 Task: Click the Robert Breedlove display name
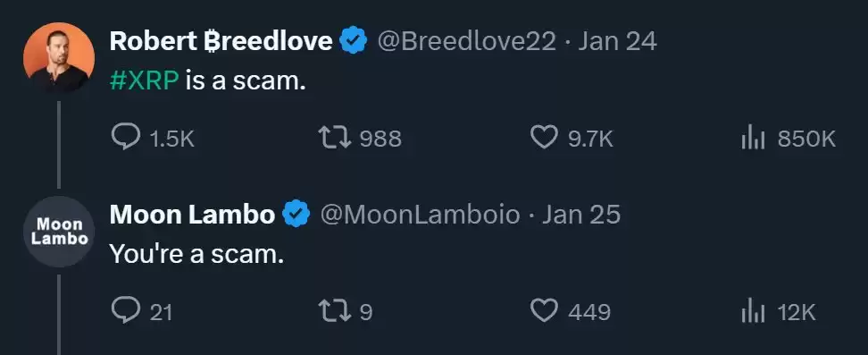pyautogui.click(x=221, y=42)
